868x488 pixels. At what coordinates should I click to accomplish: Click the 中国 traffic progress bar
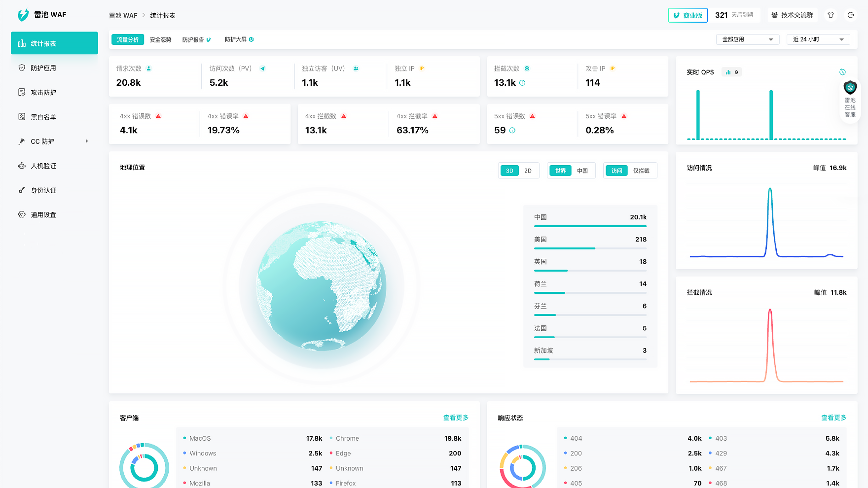pos(590,226)
